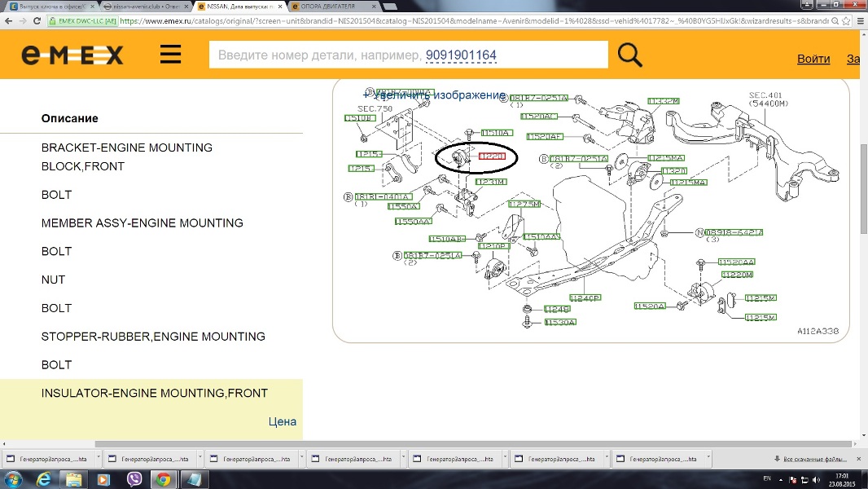Select the INSULATOR-ENGINE MOUNTING,FRONT row

point(155,393)
